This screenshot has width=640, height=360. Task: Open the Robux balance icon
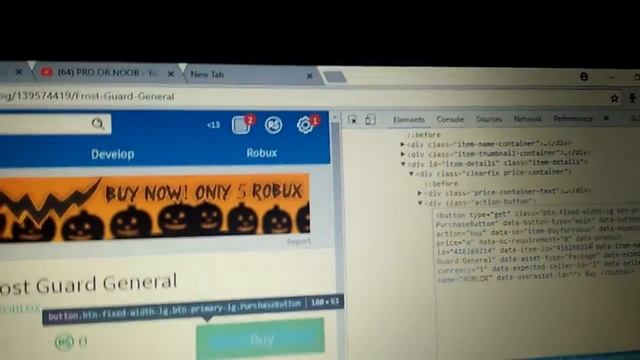(x=273, y=125)
